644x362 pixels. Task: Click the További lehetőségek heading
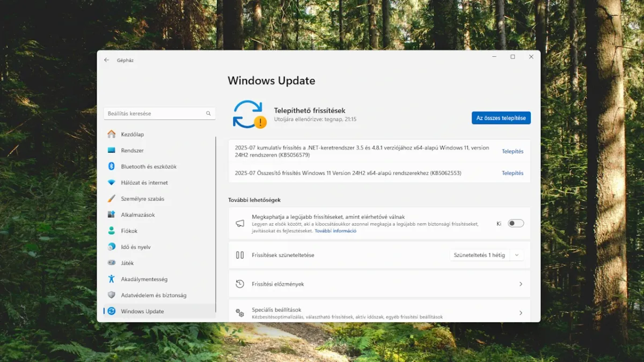[254, 200]
